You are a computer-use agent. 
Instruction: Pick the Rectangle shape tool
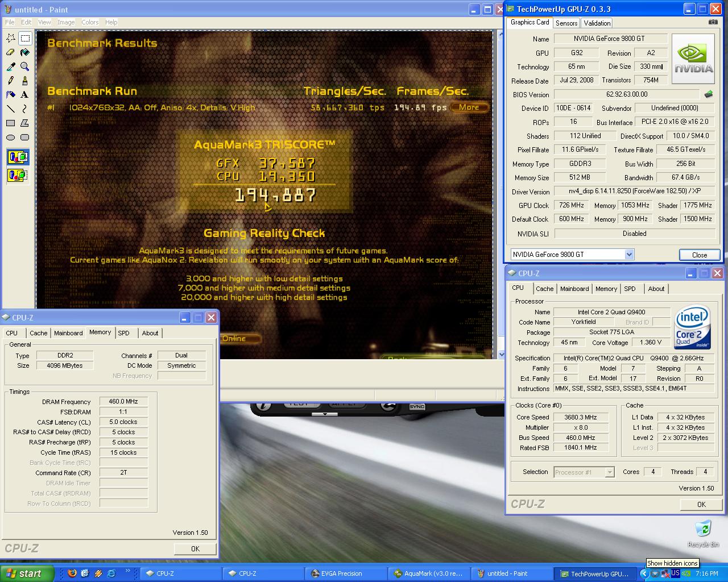click(x=11, y=123)
